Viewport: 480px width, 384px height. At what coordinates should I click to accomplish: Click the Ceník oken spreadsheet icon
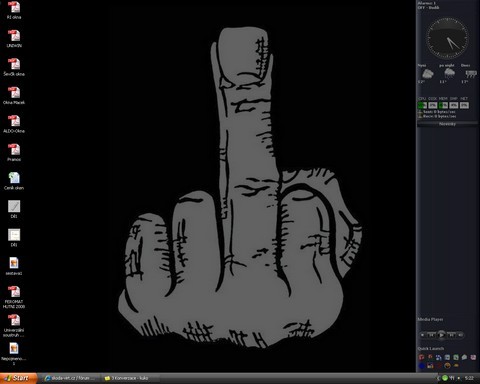14,181
